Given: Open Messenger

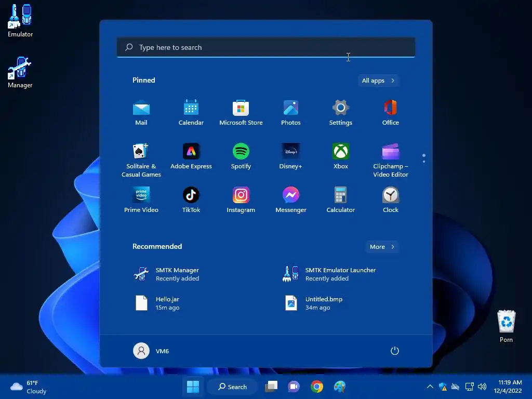Looking at the screenshot, I should click(x=291, y=200).
